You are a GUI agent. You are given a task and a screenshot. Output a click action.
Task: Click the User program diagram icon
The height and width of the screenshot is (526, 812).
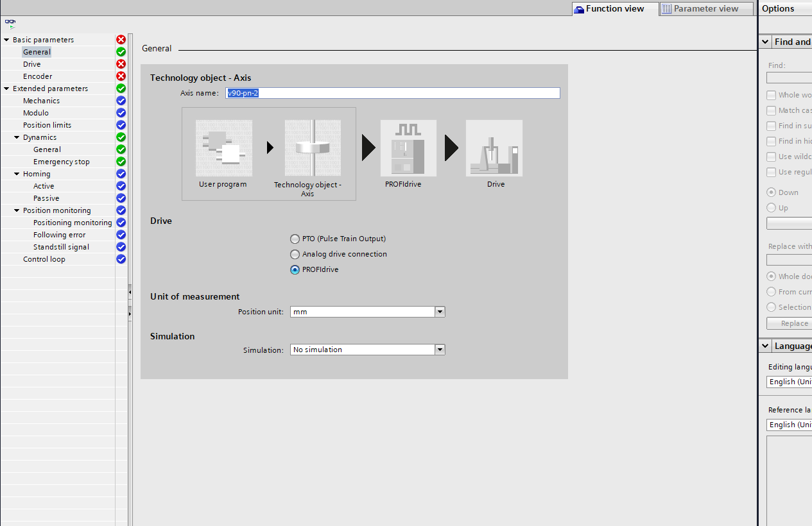tap(223, 148)
